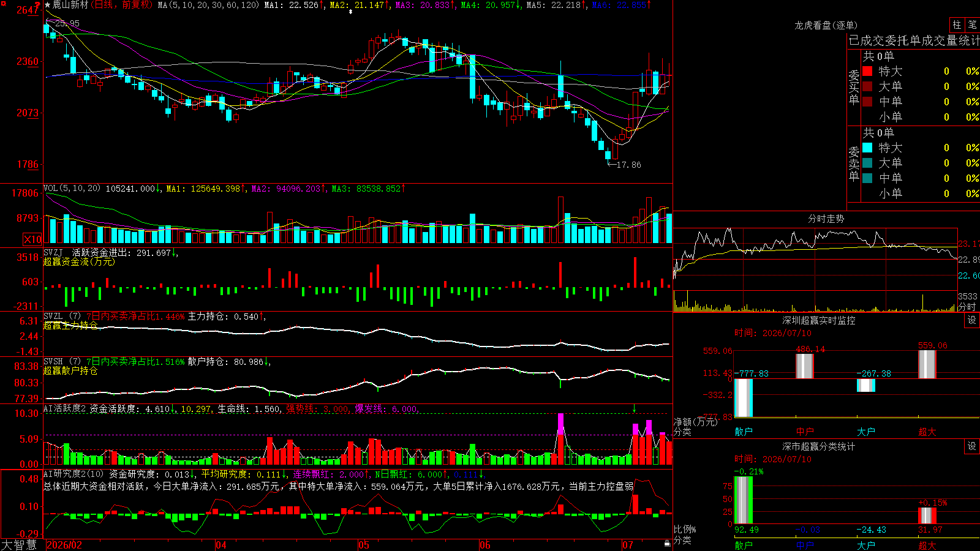The width and height of the screenshot is (980, 551).
Task: Click the (日线, 前复权) period label
Action: [x=121, y=5]
